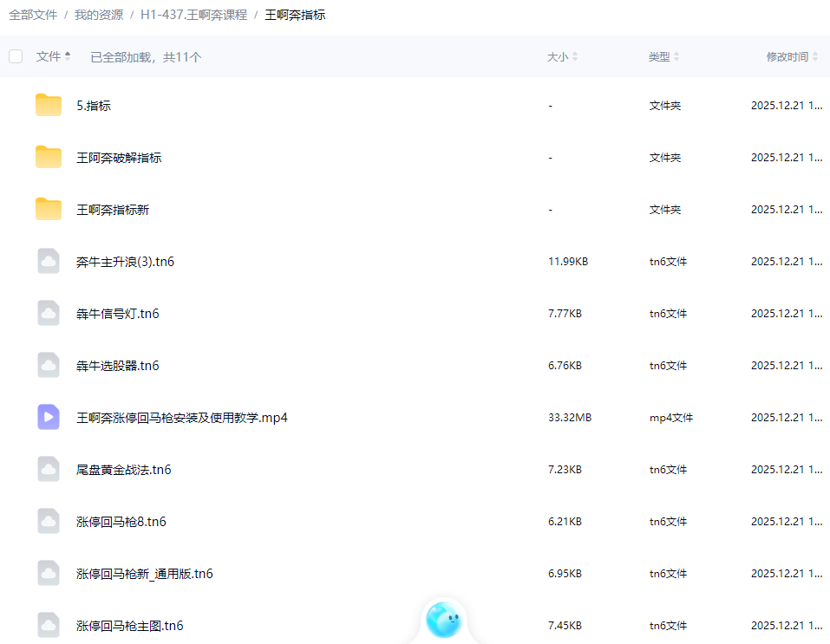Click the tn6 icon beside 犇牛信号灯
830x644 pixels.
click(x=49, y=313)
